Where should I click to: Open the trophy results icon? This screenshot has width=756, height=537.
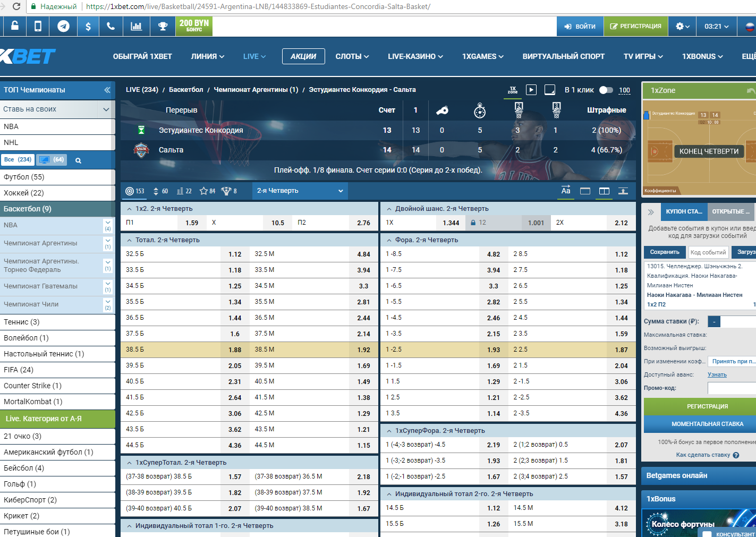tap(163, 26)
